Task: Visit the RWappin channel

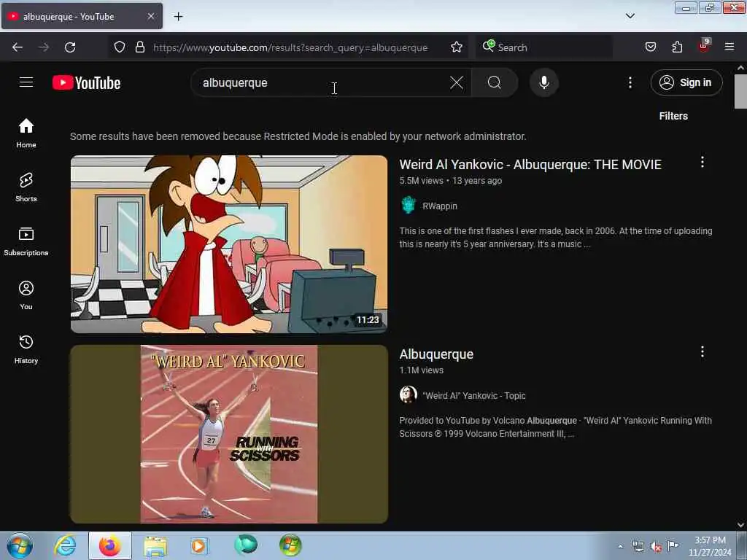Action: point(440,206)
